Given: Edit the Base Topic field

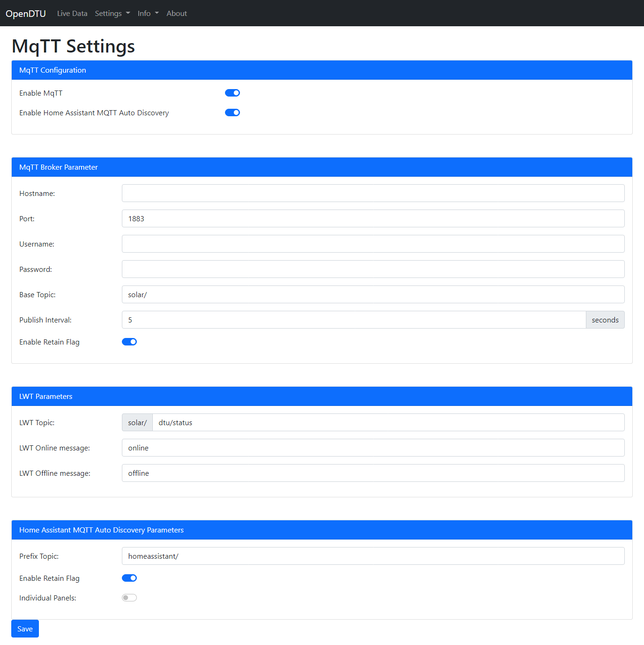Looking at the screenshot, I should [373, 294].
